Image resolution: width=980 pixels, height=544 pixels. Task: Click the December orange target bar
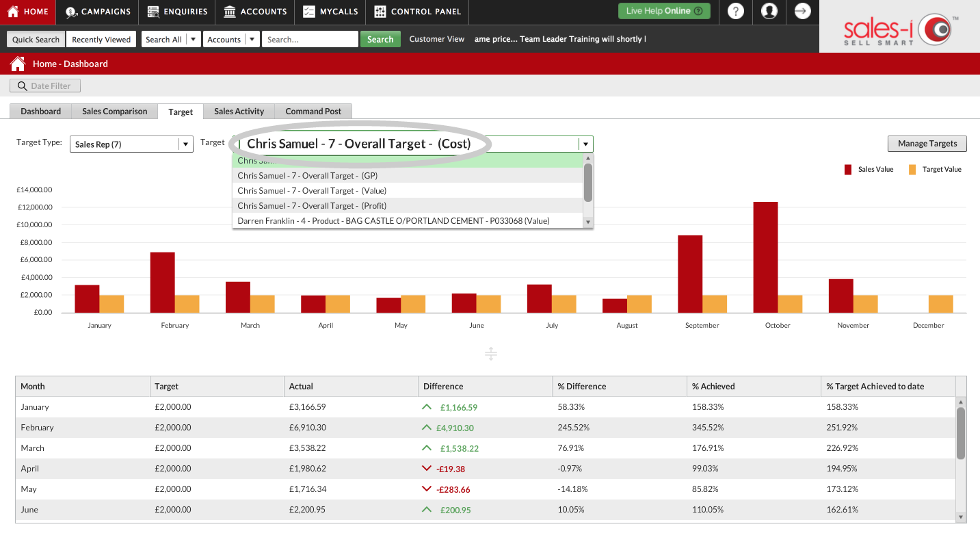coord(941,305)
